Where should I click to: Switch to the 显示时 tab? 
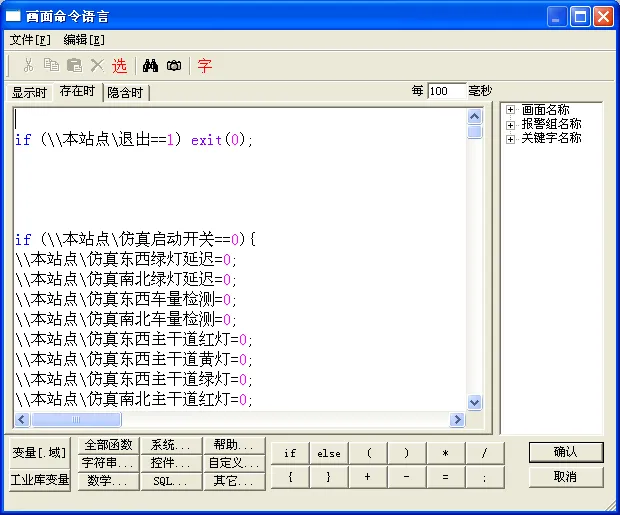(x=29, y=93)
